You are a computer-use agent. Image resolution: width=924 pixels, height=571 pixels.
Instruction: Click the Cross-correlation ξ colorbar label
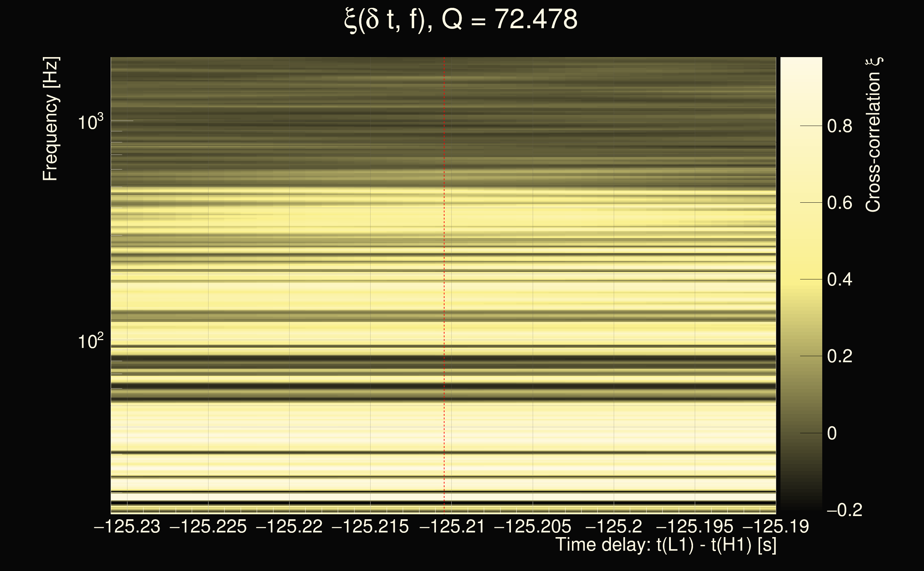click(x=873, y=135)
